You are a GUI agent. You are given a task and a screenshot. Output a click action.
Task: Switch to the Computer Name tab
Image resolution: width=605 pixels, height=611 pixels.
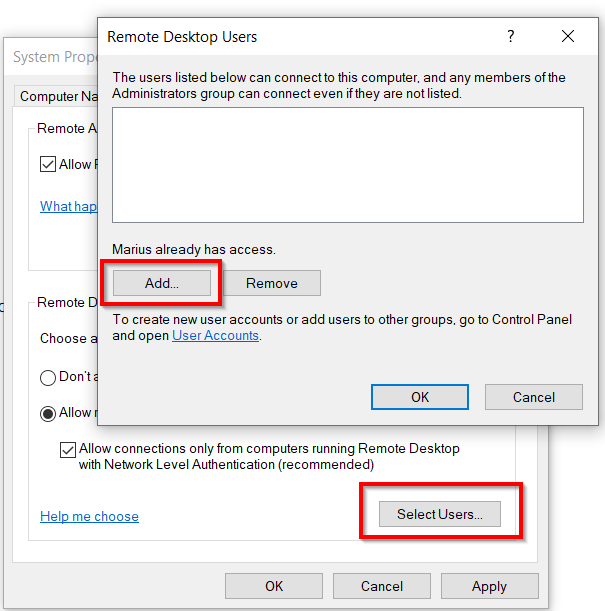56,96
